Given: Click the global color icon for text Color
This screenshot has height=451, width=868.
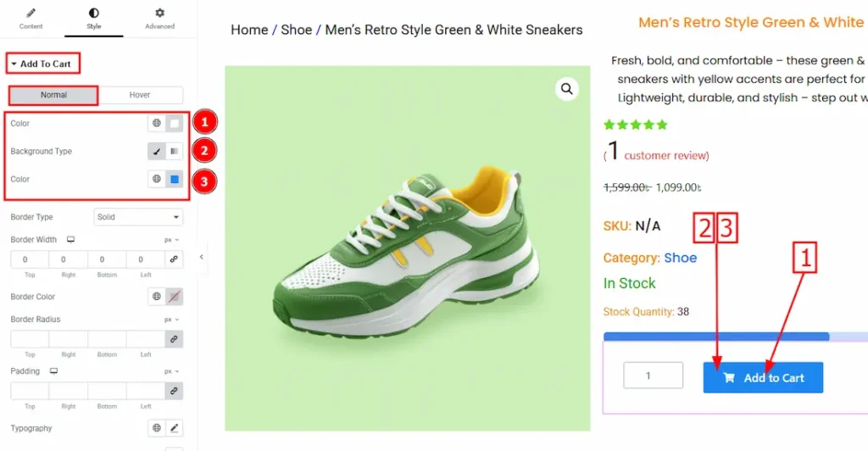Looking at the screenshot, I should (157, 124).
